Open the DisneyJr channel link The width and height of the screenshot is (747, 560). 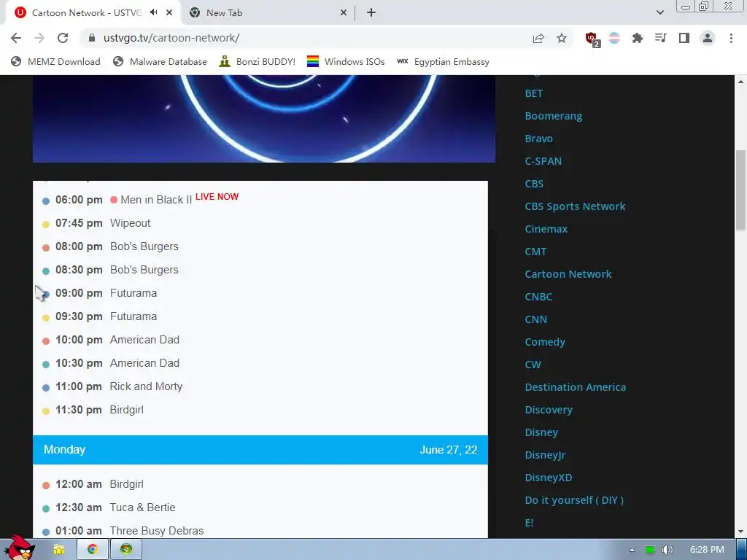click(x=545, y=455)
